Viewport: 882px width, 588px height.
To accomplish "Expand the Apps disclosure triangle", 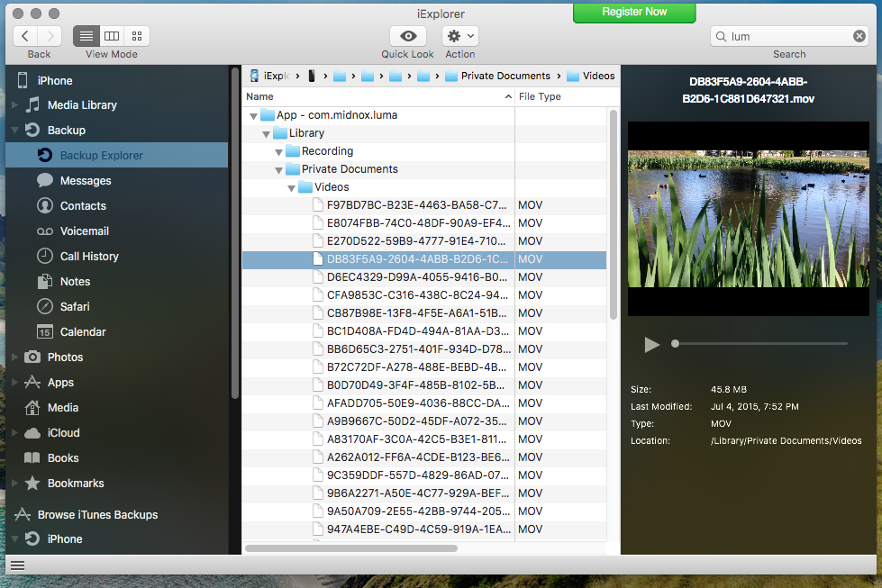I will [15, 383].
